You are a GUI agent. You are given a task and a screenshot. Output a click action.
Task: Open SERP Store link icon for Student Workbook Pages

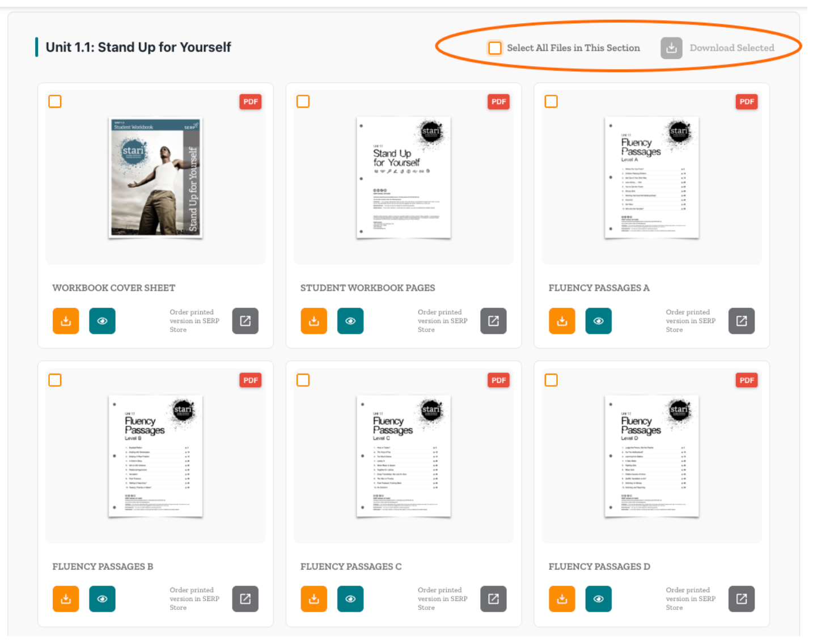pyautogui.click(x=493, y=321)
